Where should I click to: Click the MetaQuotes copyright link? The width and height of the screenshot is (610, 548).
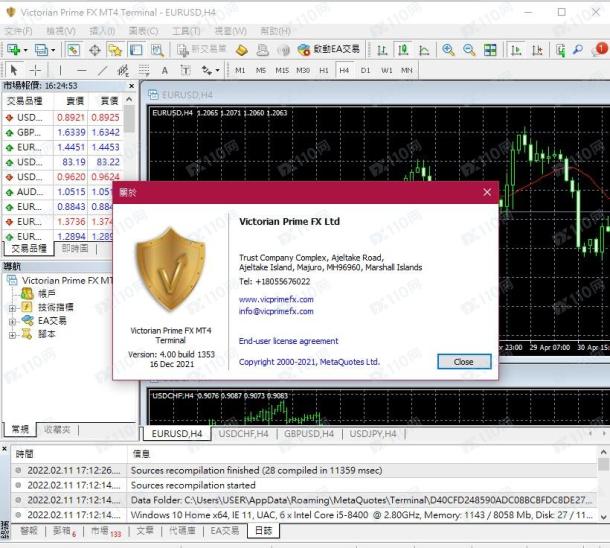(309, 362)
